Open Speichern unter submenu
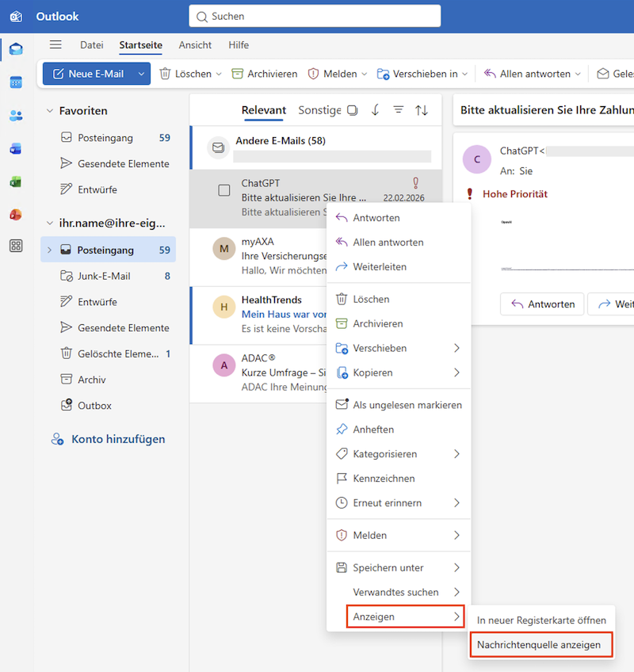The height and width of the screenshot is (672, 634). (399, 568)
